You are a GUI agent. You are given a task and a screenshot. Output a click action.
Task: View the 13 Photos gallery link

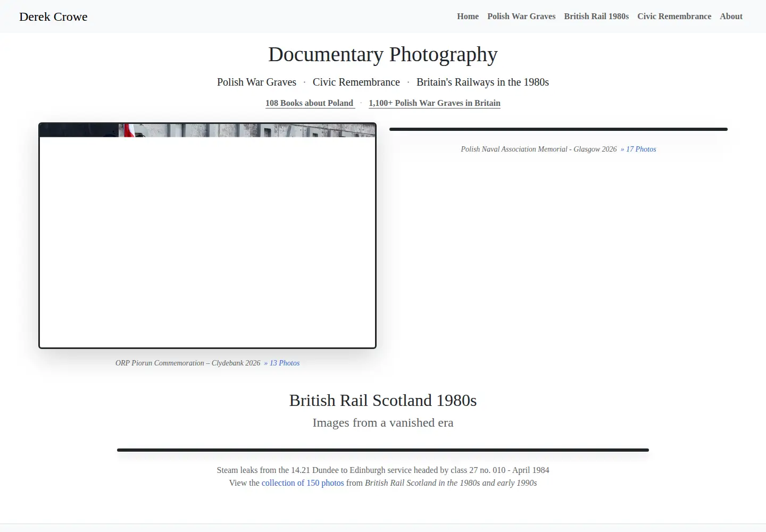coord(282,363)
